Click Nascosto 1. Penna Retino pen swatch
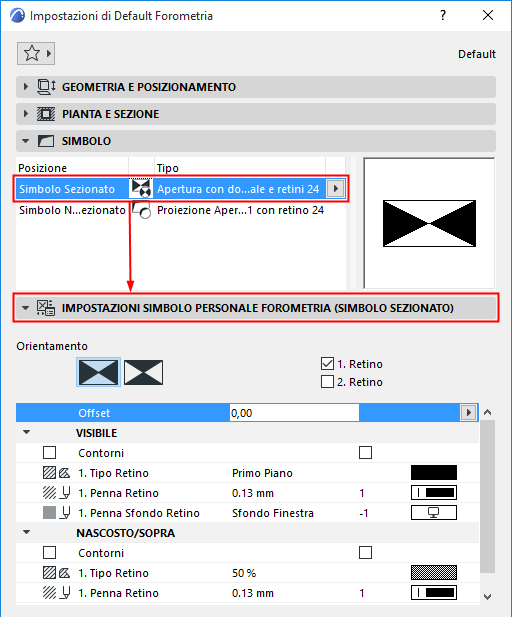Viewport: 512px width, 617px height. tap(434, 593)
